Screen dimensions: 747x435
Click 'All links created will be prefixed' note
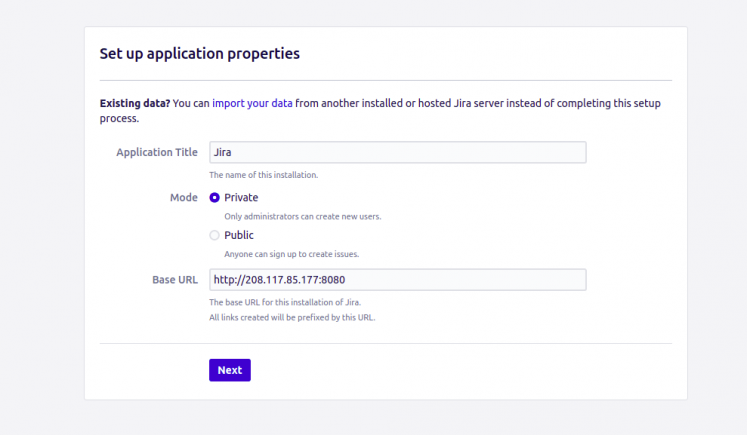coord(291,318)
